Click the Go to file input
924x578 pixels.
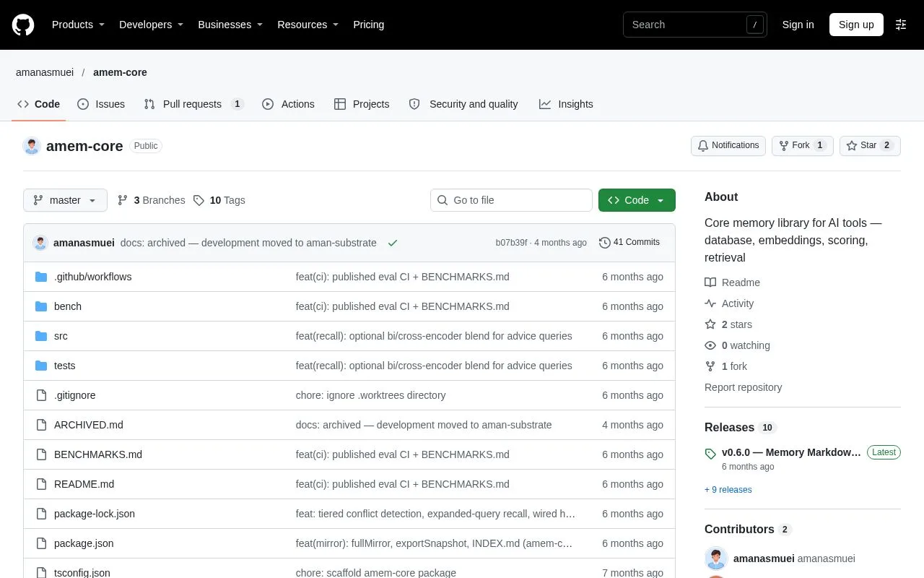point(511,200)
